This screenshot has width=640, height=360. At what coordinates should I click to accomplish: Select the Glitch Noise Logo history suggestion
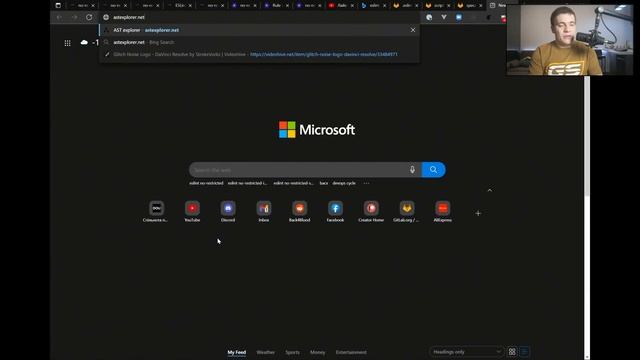(259, 54)
